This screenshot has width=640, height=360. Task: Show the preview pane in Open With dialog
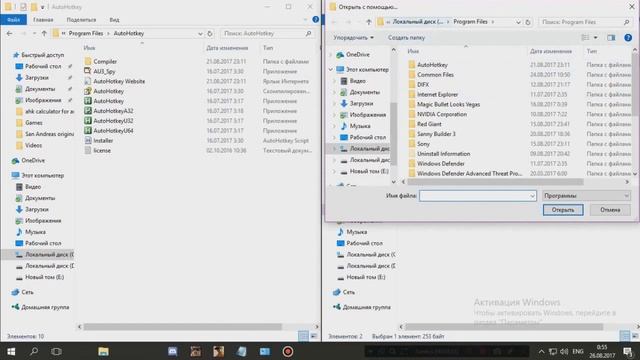tap(611, 38)
